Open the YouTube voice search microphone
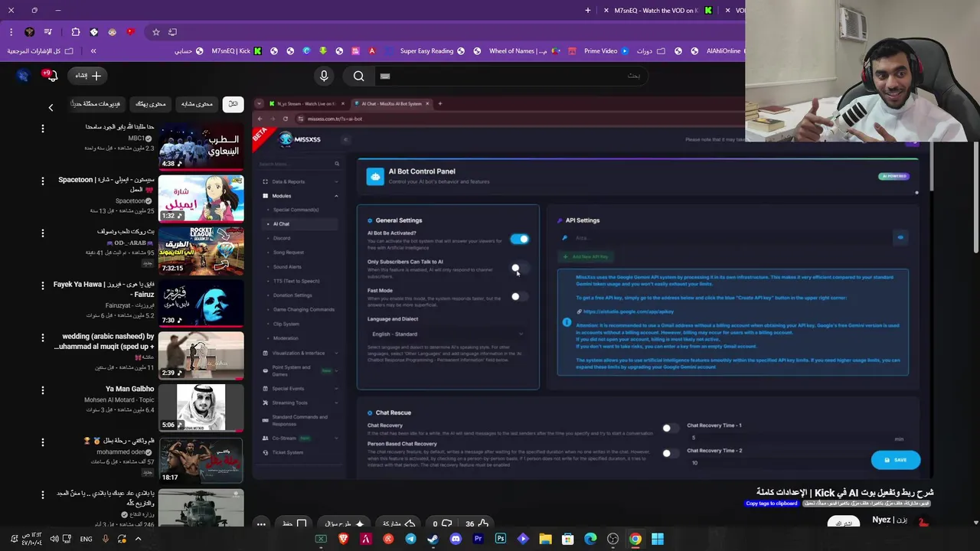980x551 pixels. 324,76
